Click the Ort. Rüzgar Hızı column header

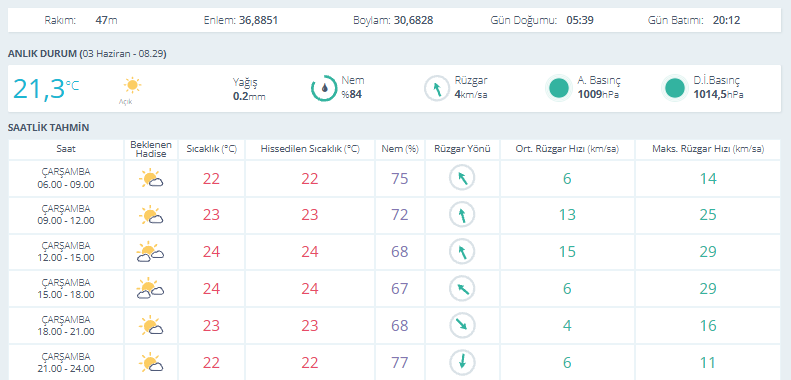tap(567, 149)
